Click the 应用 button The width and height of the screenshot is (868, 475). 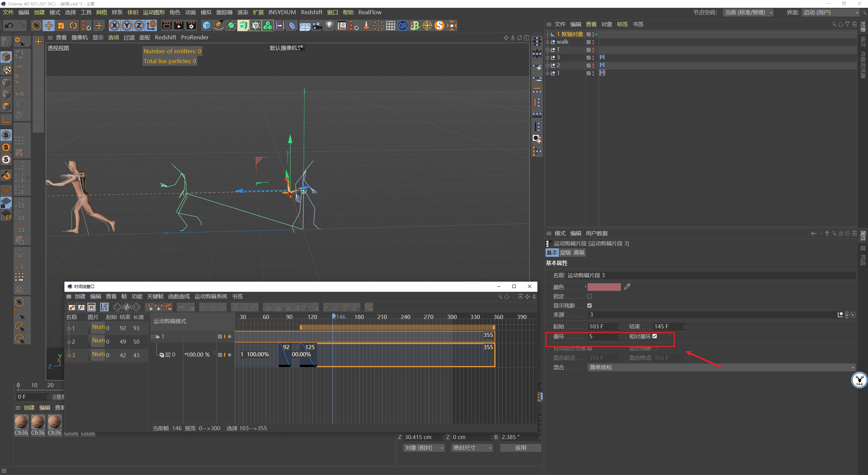pyautogui.click(x=520, y=448)
